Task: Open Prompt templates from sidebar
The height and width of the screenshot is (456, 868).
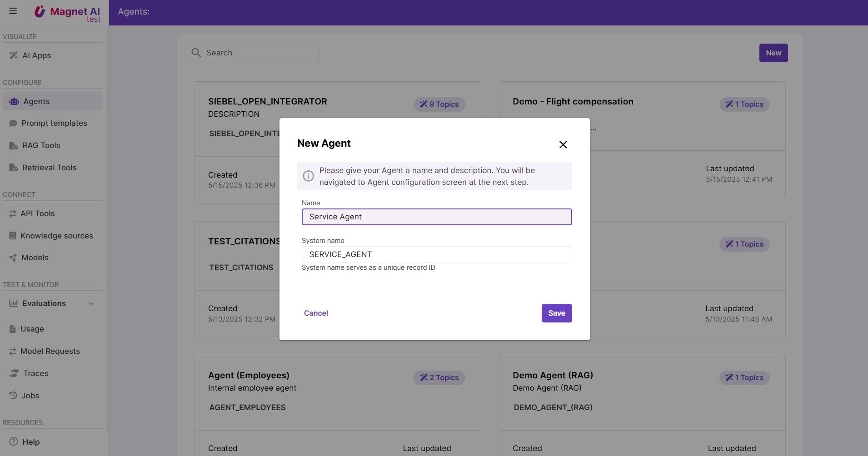Action: click(x=54, y=123)
